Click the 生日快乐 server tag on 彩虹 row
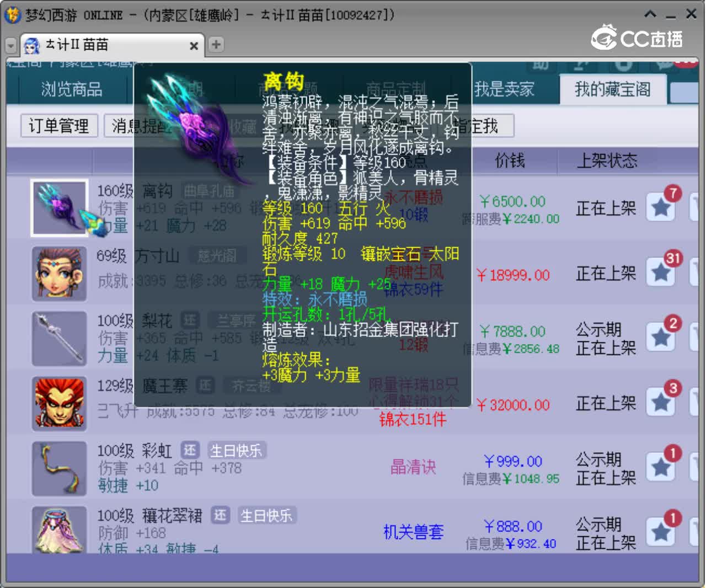Viewport: 706px width, 588px height. (x=237, y=451)
